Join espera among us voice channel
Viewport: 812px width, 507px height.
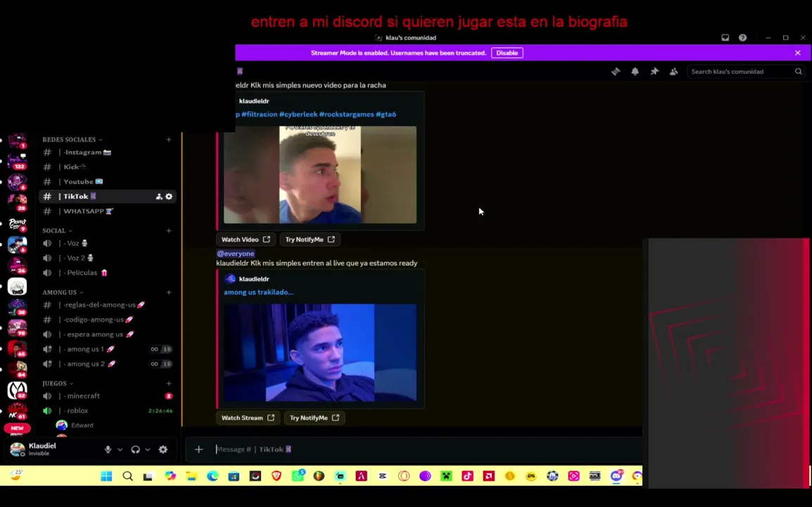107,334
